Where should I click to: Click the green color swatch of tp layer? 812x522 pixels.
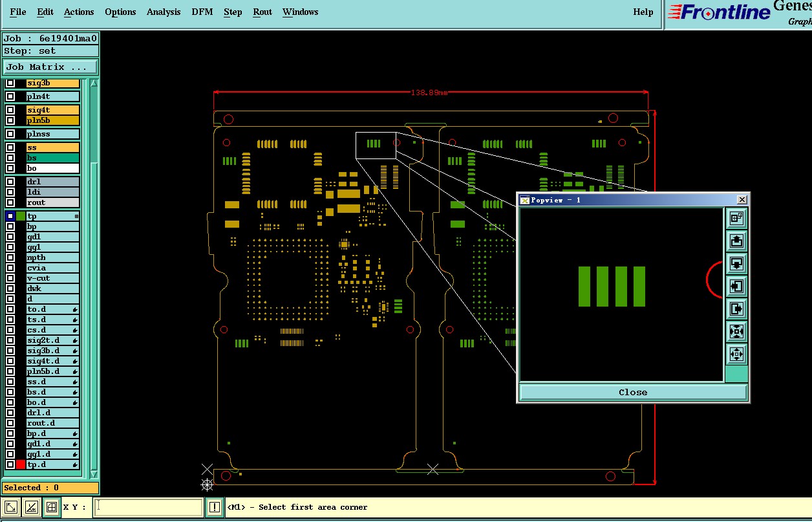pyautogui.click(x=21, y=216)
